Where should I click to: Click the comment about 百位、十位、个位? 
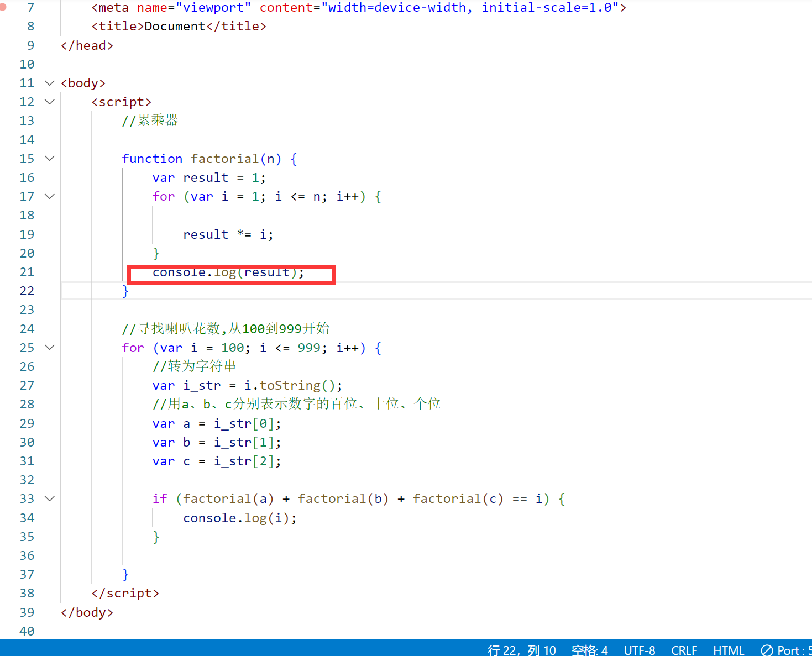tap(296, 404)
